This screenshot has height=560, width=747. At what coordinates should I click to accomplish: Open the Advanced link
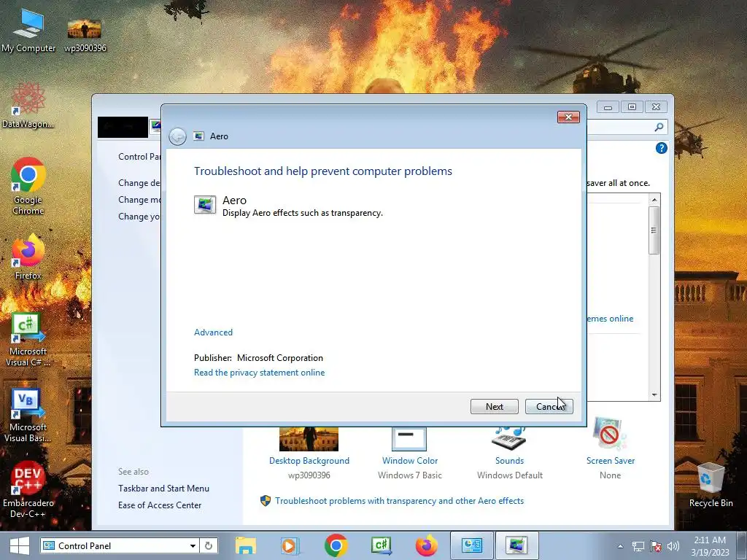click(213, 332)
